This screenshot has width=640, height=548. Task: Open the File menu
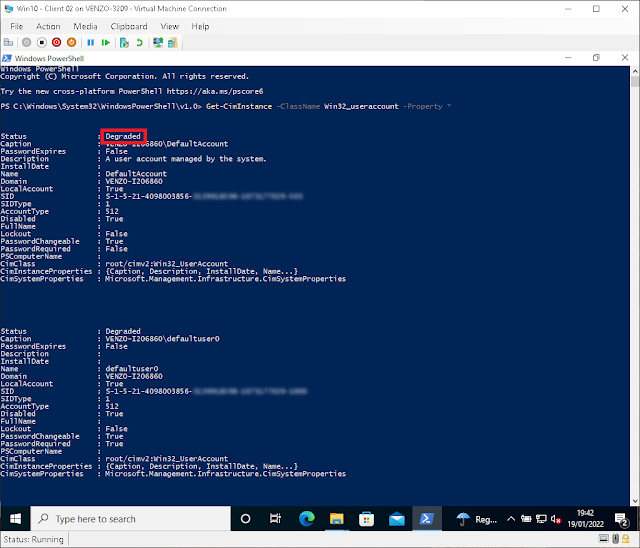(x=17, y=27)
